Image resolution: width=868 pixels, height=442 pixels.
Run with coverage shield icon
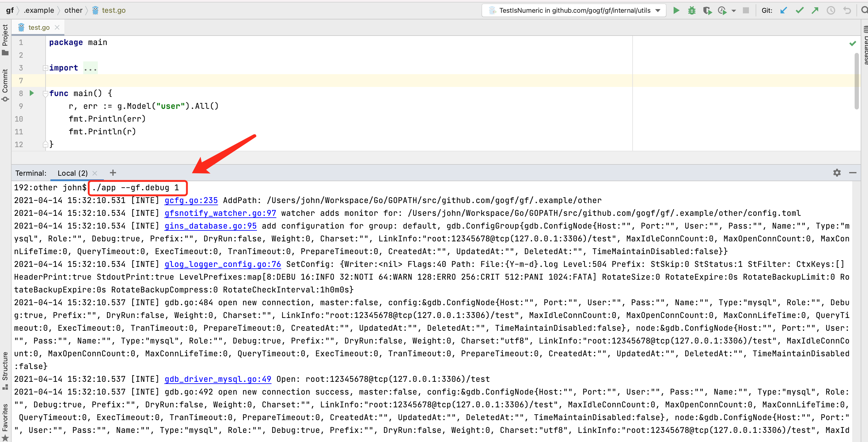point(707,10)
